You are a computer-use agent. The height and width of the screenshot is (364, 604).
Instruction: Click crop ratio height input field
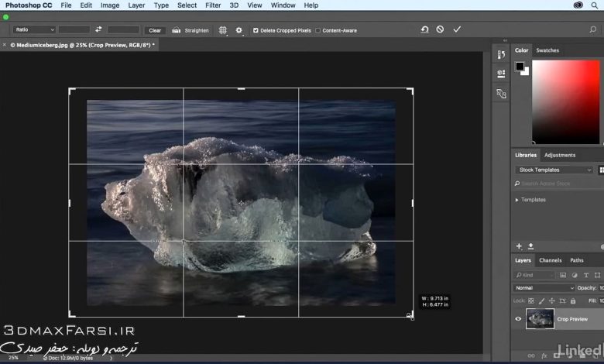click(123, 29)
